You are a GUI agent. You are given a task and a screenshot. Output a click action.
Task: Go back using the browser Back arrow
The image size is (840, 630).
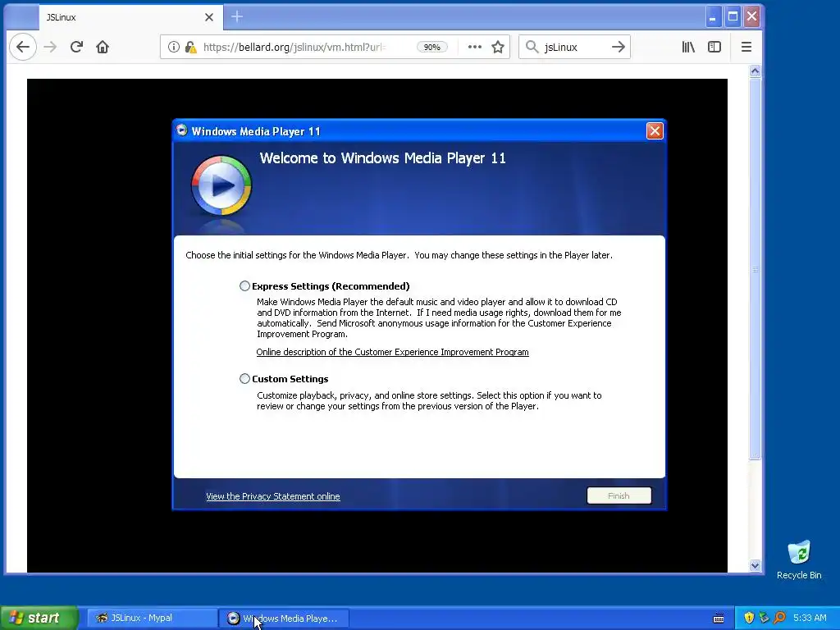coord(23,47)
